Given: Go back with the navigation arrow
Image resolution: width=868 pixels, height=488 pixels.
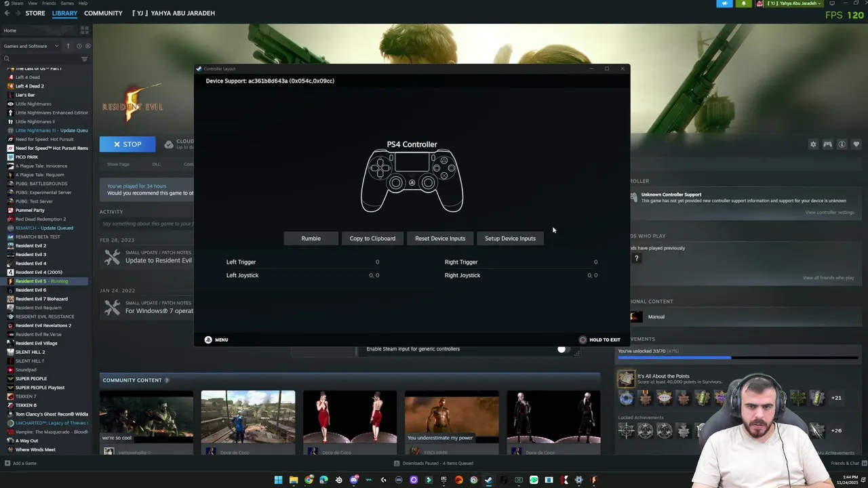Looking at the screenshot, I should 7,13.
